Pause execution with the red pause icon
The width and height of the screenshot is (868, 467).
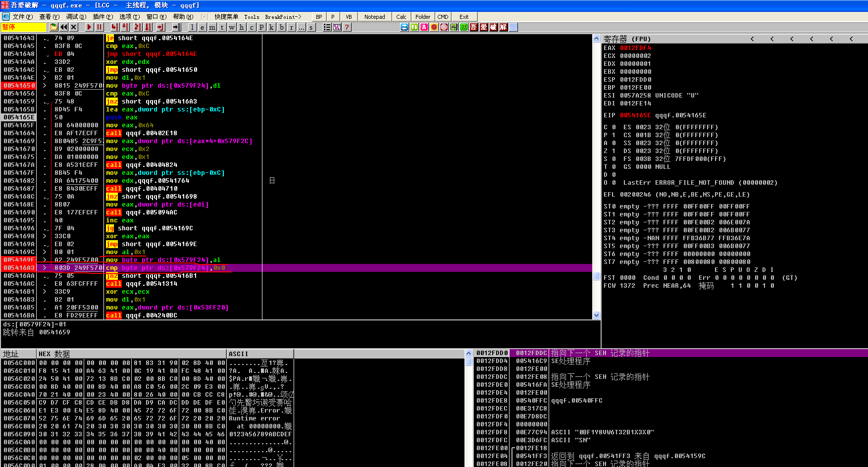pyautogui.click(x=99, y=27)
